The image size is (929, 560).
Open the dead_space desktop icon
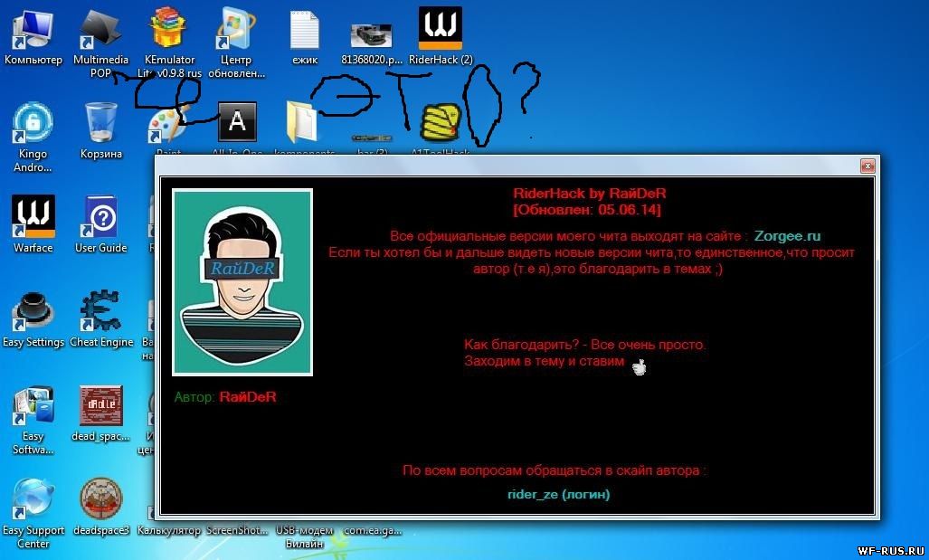tap(100, 406)
